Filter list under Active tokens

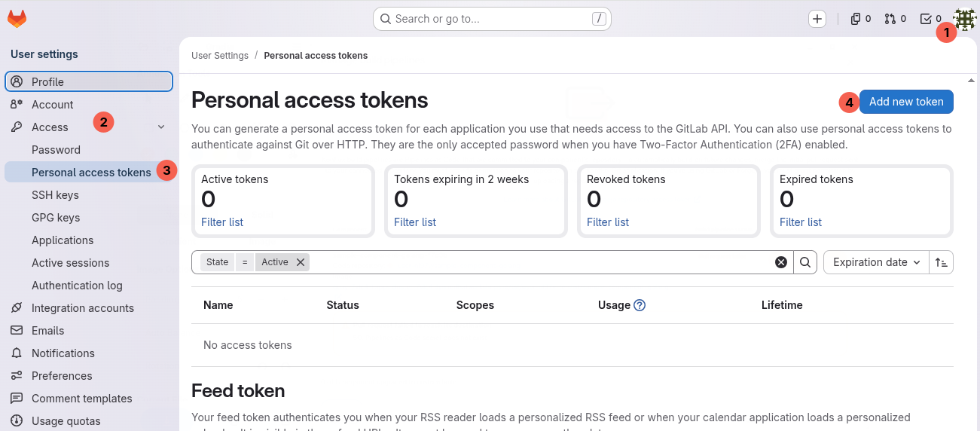click(x=222, y=222)
